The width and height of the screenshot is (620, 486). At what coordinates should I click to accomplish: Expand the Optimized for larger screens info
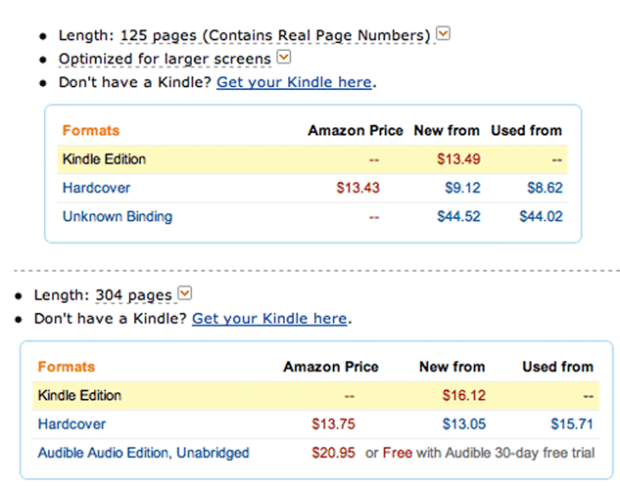pyautogui.click(x=283, y=58)
